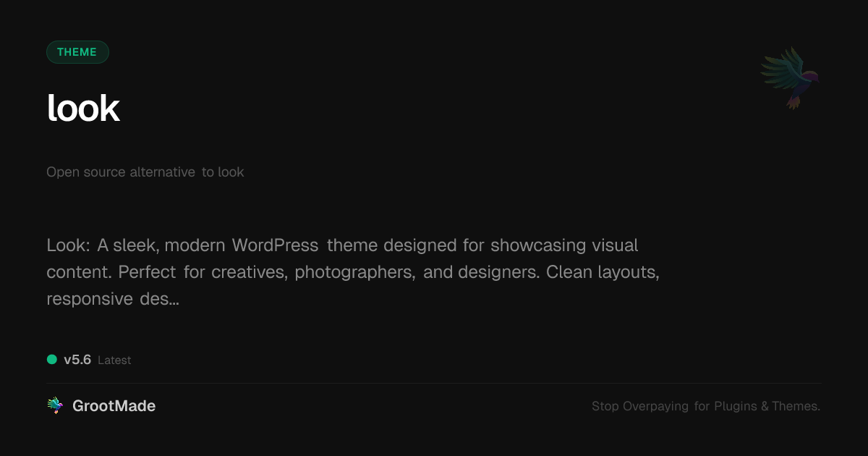
Task: Click the horizontal divider line above footer
Action: click(434, 383)
